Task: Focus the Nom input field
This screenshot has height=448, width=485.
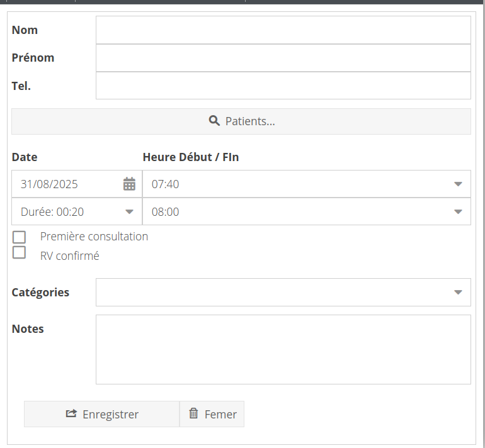Action: [x=283, y=30]
